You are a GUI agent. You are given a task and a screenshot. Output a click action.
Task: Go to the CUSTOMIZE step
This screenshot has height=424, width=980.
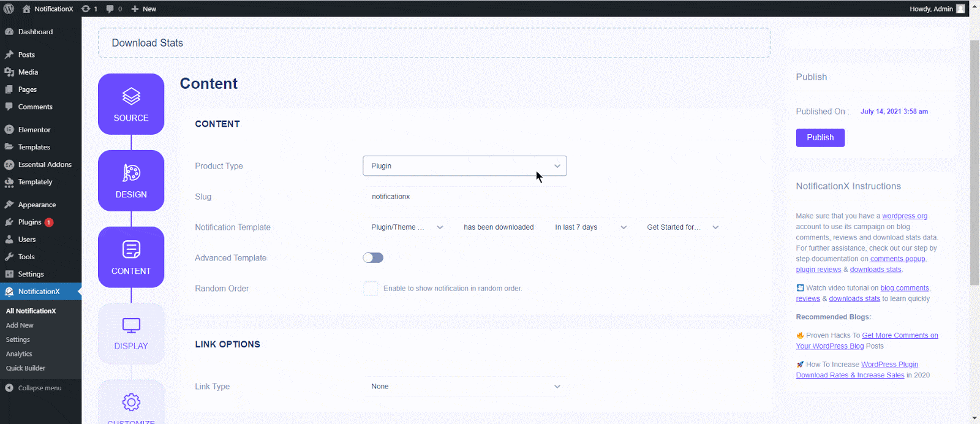[x=131, y=403]
